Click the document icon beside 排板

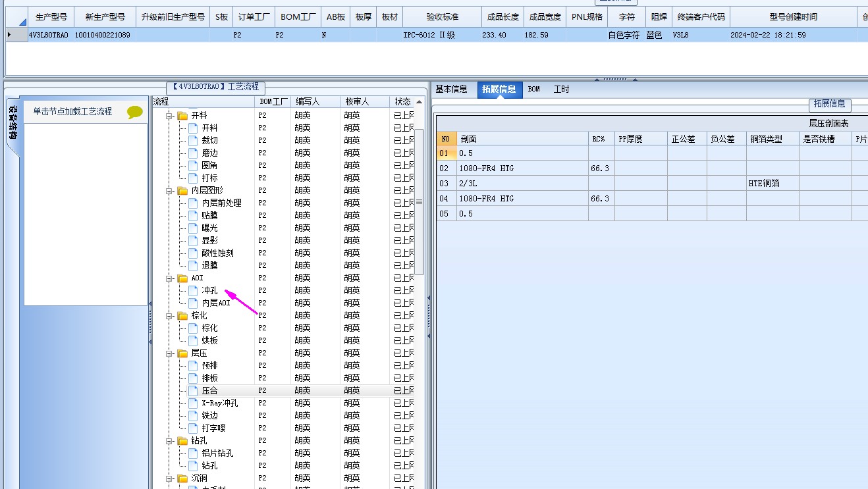pyautogui.click(x=193, y=378)
